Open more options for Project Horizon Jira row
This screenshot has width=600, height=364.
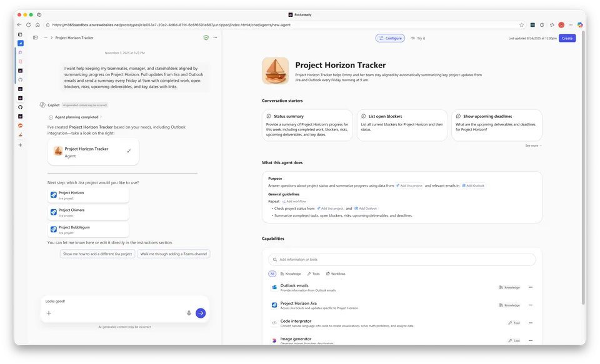coord(531,305)
